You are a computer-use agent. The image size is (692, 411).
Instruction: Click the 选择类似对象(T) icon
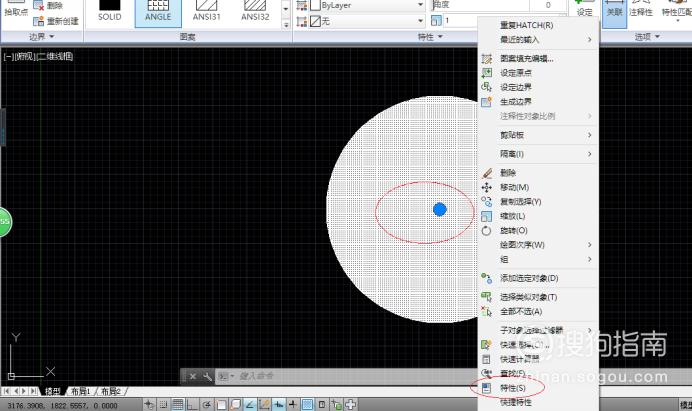[487, 297]
